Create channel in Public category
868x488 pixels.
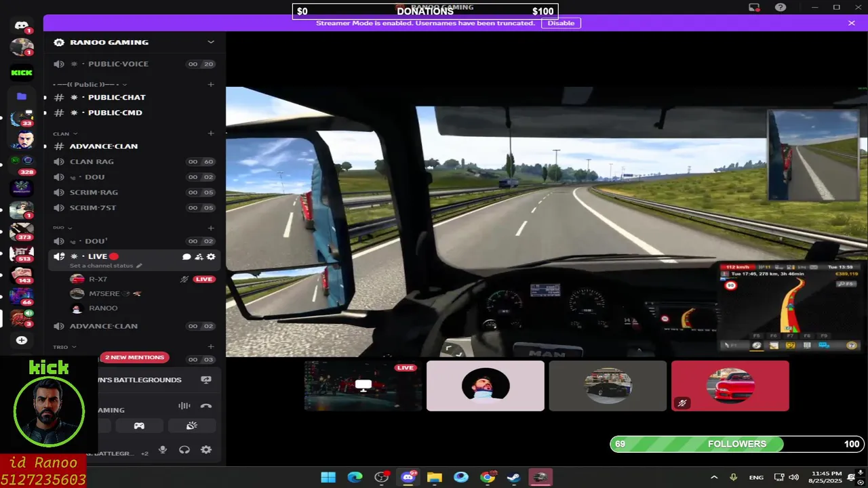pyautogui.click(x=211, y=85)
